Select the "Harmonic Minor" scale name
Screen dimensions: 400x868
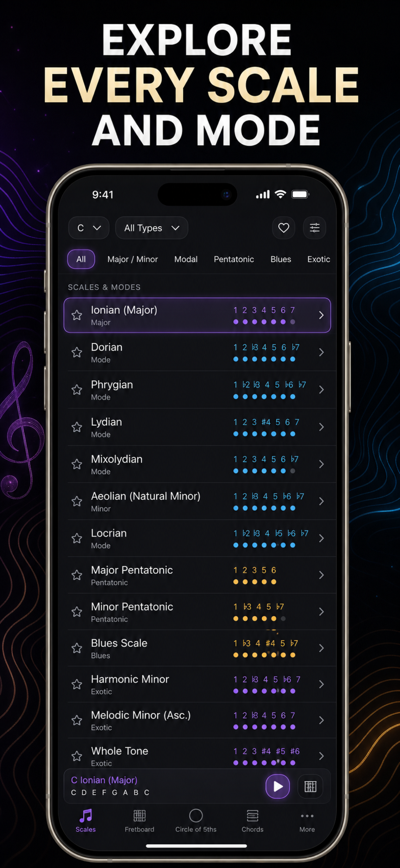pyautogui.click(x=130, y=679)
